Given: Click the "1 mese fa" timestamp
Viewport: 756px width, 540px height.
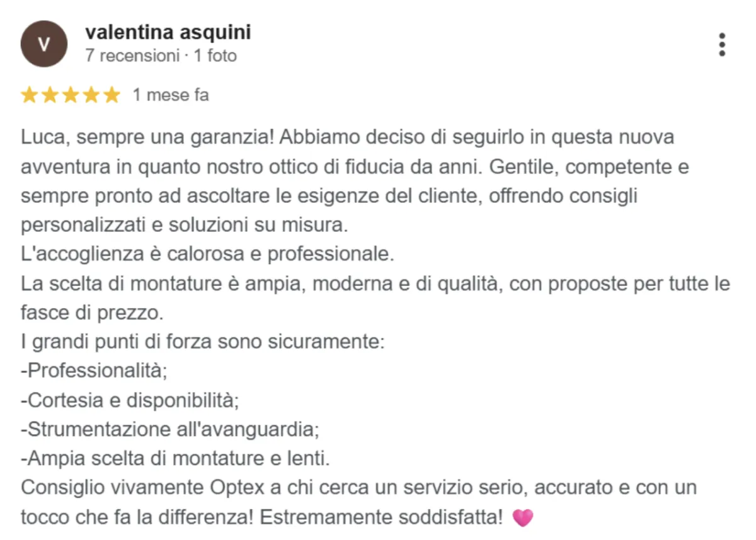Looking at the screenshot, I should pyautogui.click(x=170, y=95).
